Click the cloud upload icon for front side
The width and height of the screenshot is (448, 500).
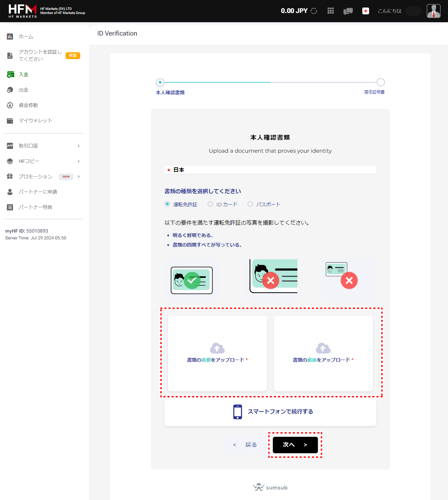[x=217, y=348]
